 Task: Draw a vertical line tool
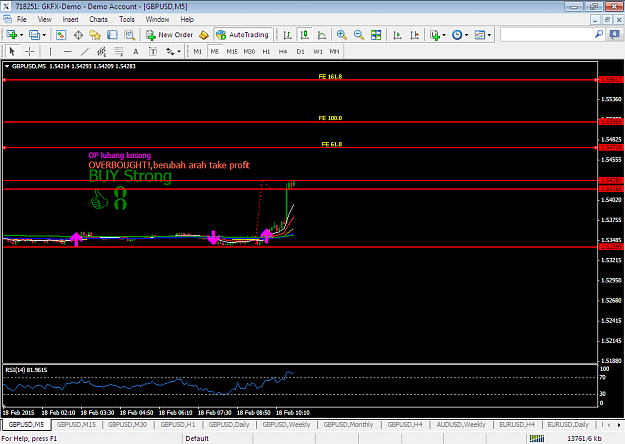click(50, 51)
